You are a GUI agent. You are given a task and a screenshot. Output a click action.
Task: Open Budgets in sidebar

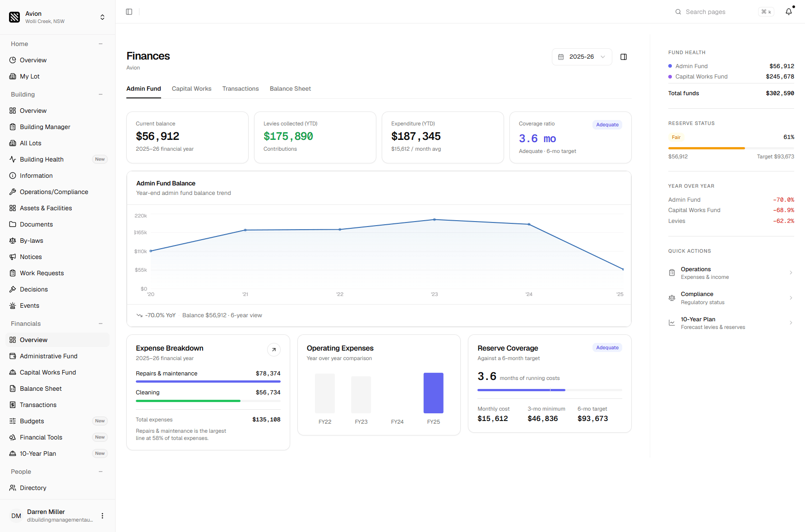coord(58,421)
